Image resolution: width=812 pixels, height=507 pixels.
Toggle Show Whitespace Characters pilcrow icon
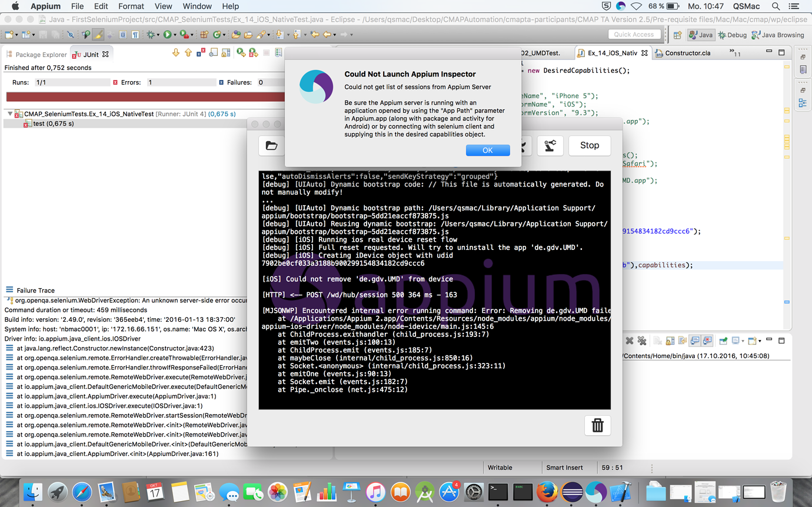[135, 35]
